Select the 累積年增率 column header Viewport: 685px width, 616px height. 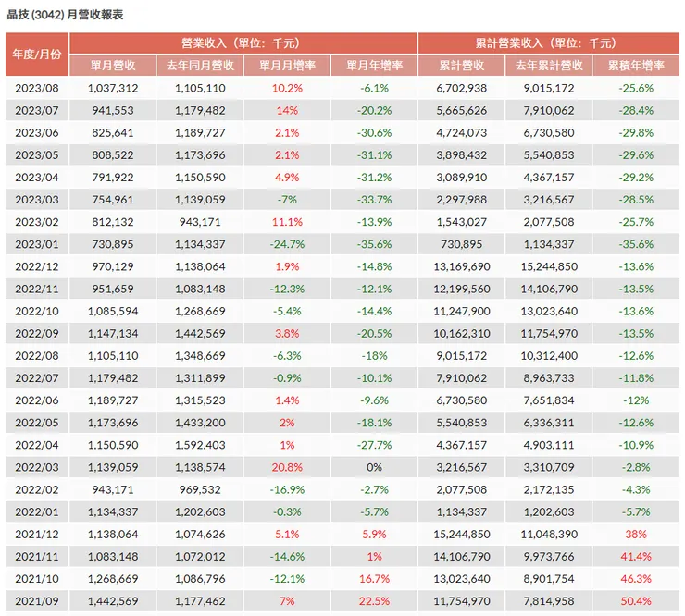coord(636,66)
